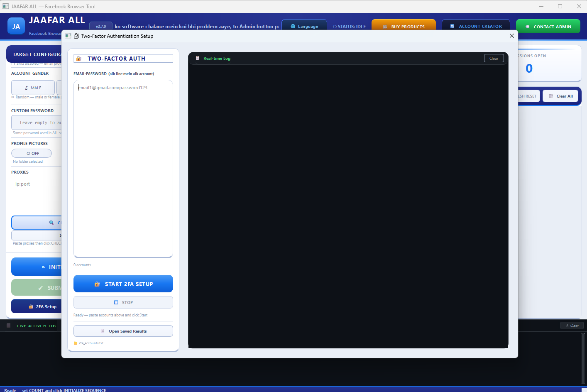This screenshot has height=392, width=587.
Task: Click the 'ACCOUNT GENDER' section label
Action: coord(30,73)
